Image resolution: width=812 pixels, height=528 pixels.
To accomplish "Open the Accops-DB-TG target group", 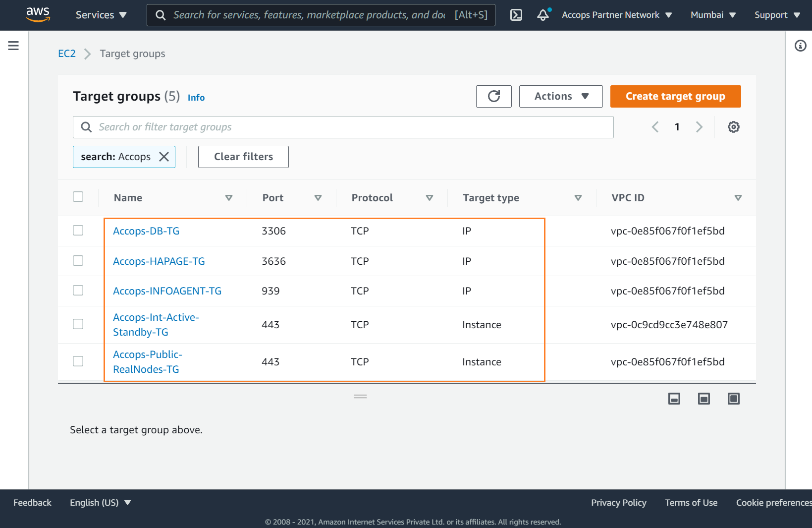I will click(146, 231).
